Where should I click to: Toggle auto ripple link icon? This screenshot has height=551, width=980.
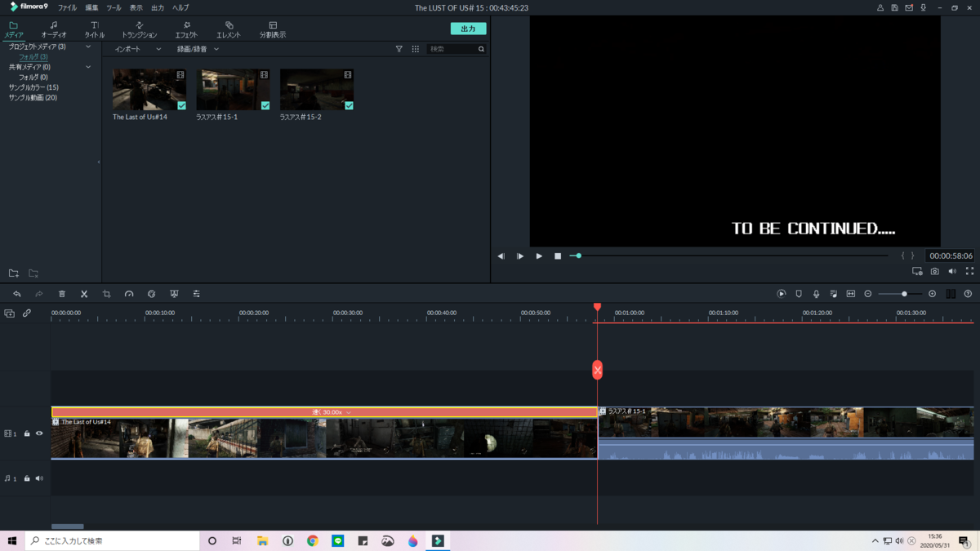(27, 313)
